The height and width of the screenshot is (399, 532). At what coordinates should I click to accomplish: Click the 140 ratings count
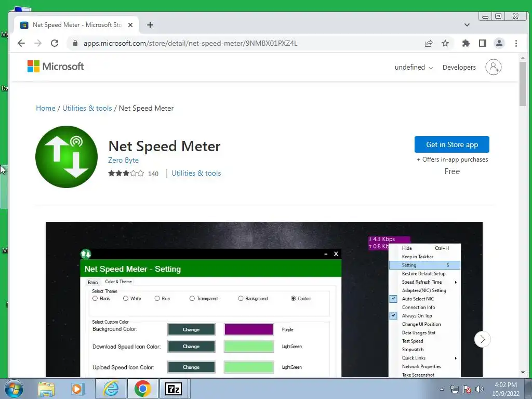coord(153,174)
